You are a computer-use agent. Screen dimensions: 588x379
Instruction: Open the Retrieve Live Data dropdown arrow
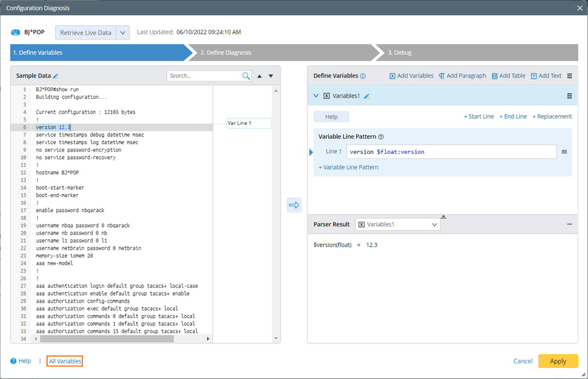point(122,33)
